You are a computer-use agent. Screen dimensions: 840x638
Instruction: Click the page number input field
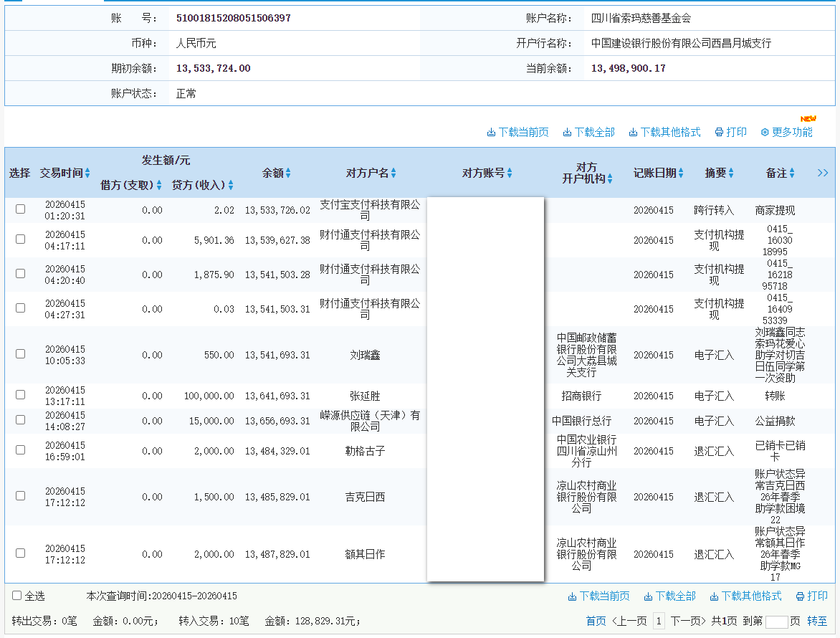click(x=777, y=620)
